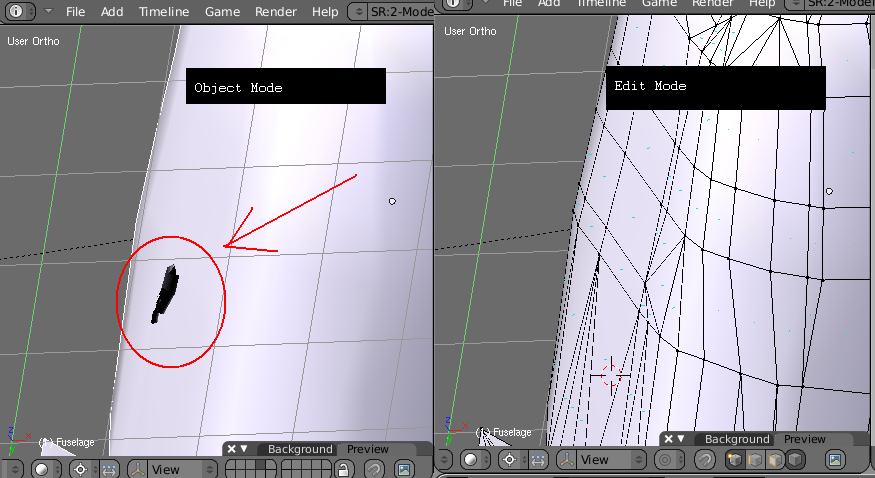Toggle the layer lock icon in Object Mode viewport

tap(344, 470)
